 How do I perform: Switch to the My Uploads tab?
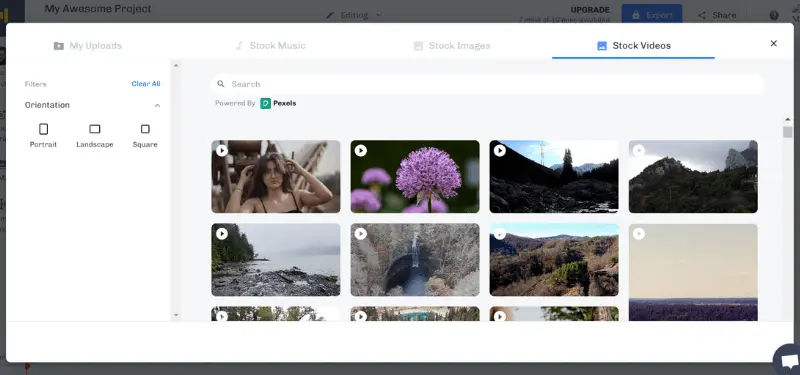88,46
